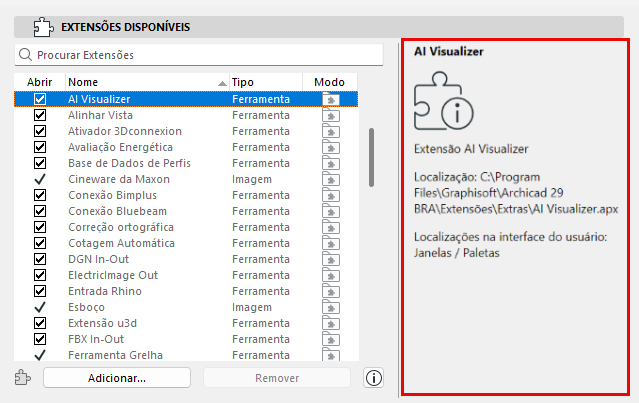The image size is (639, 403).
Task: Sort list by Modo column header
Action: pyautogui.click(x=330, y=82)
